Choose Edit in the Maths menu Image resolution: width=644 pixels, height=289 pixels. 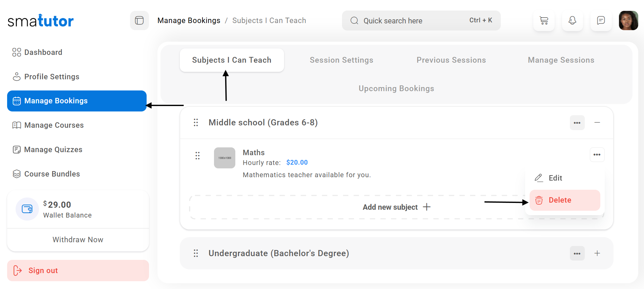click(555, 178)
